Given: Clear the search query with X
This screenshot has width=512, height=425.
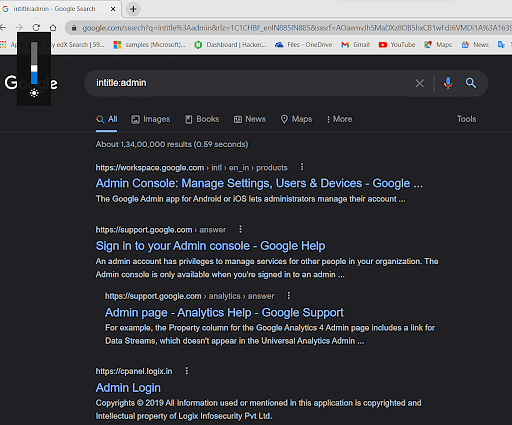Looking at the screenshot, I should pyautogui.click(x=420, y=83).
